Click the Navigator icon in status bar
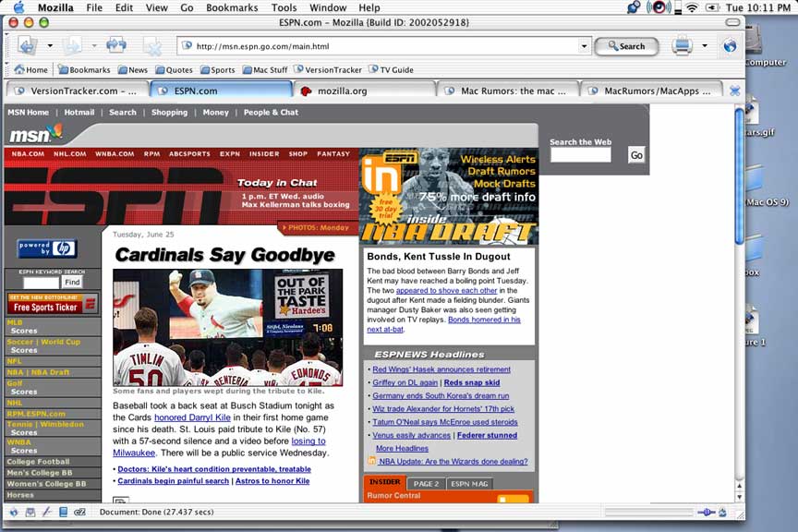 (14, 513)
